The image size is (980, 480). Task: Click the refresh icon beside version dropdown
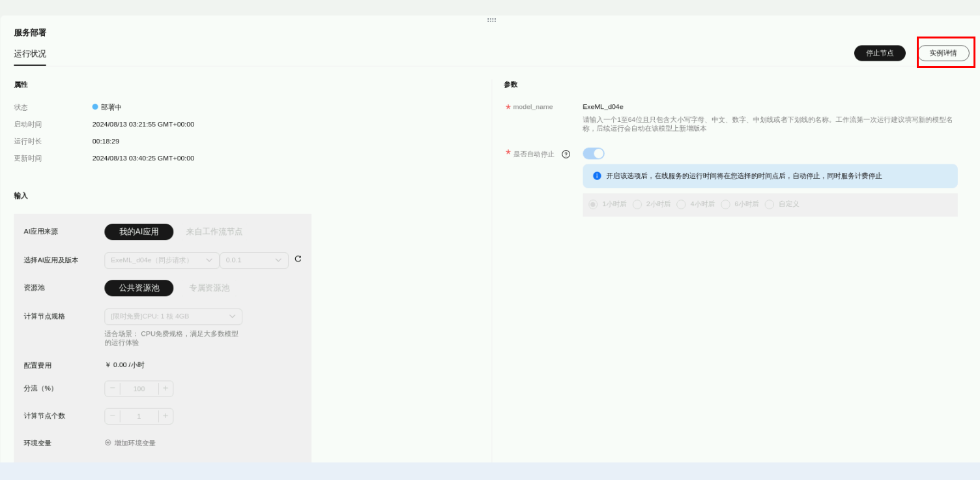(298, 259)
